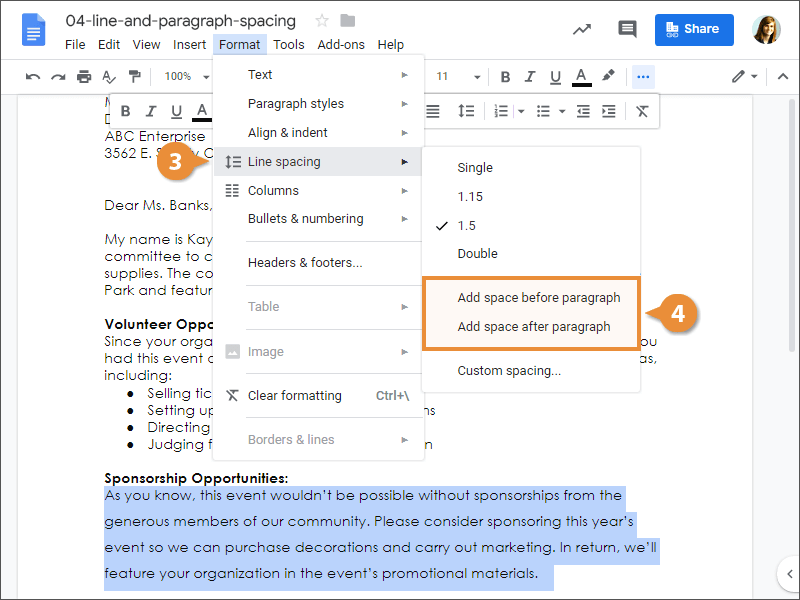Click the text color A swatch

click(581, 77)
